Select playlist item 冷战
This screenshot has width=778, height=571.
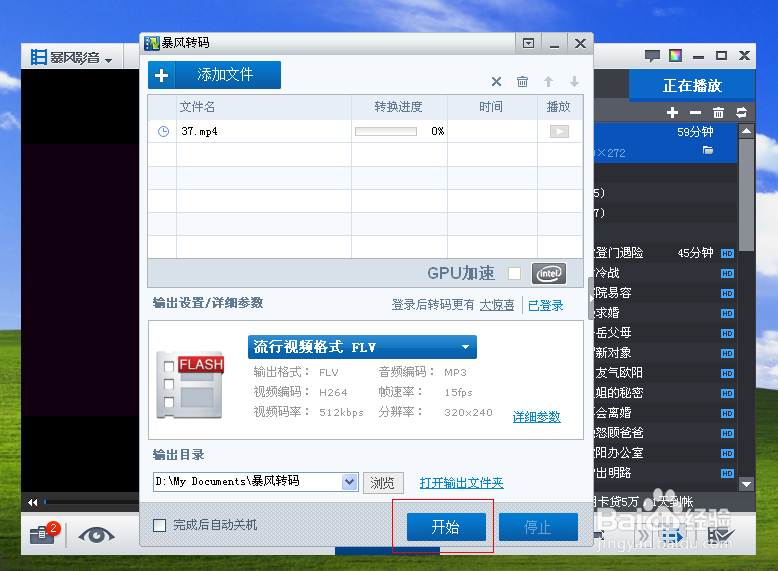[665, 273]
